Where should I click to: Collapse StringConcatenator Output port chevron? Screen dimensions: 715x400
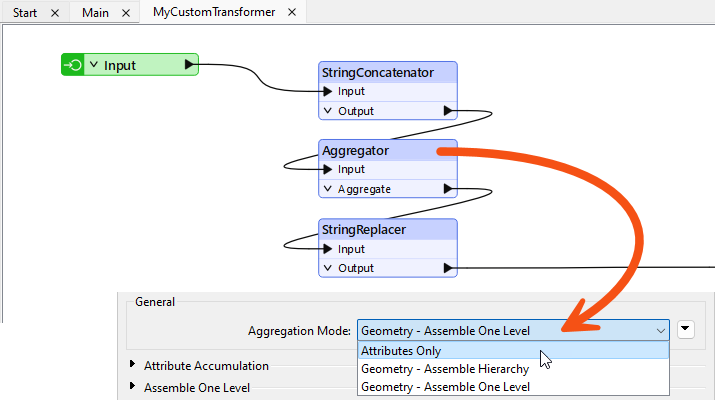pos(327,111)
